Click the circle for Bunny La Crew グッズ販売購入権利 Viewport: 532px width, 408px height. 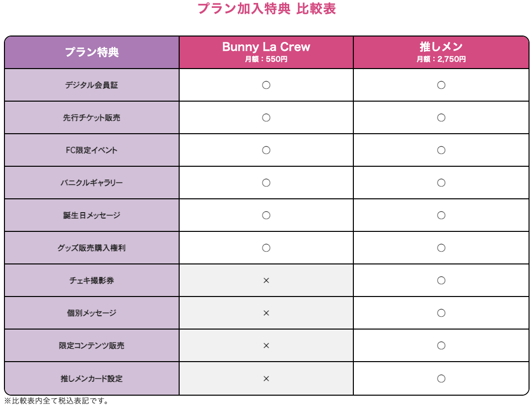tap(266, 248)
